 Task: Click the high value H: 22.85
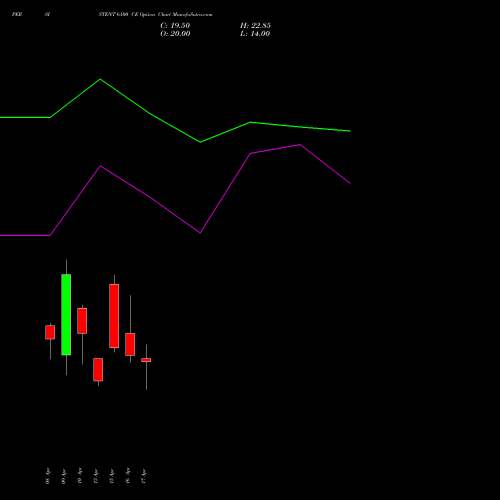(x=255, y=26)
